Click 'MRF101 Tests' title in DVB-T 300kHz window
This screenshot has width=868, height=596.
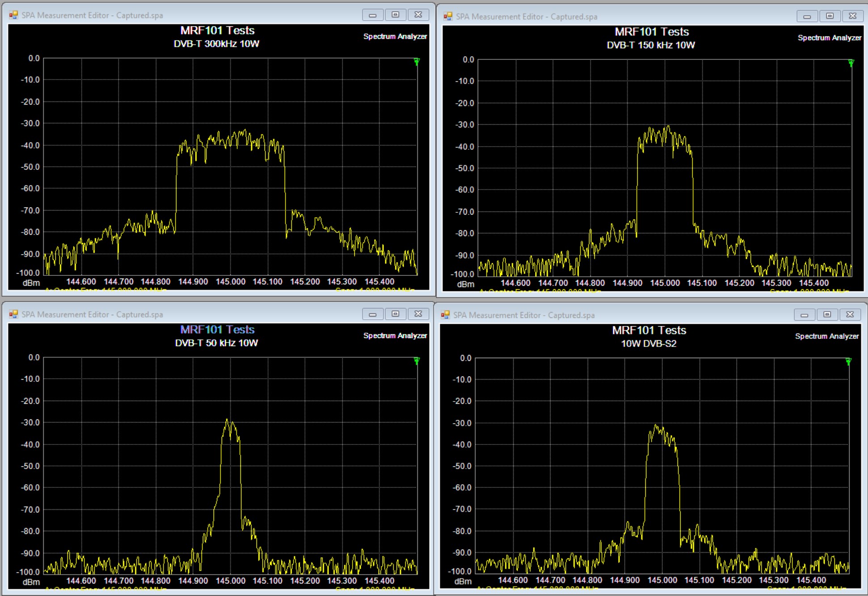[x=217, y=30]
